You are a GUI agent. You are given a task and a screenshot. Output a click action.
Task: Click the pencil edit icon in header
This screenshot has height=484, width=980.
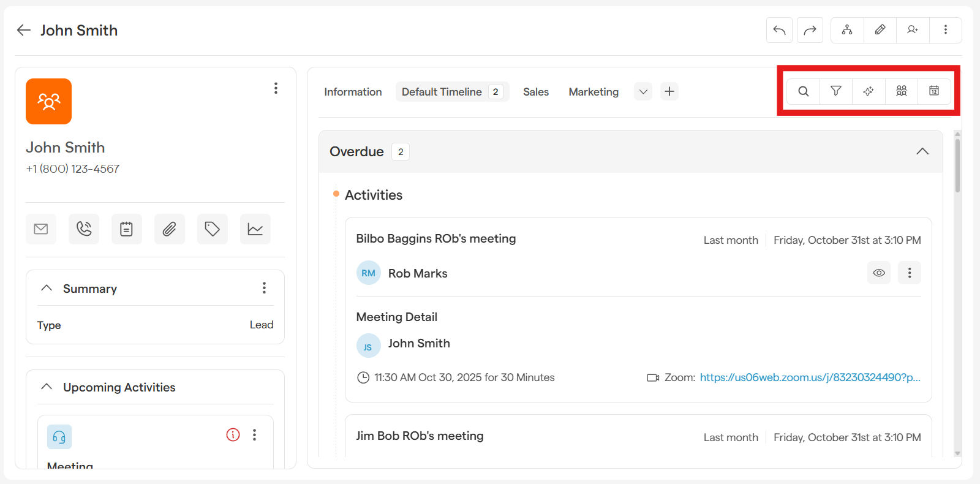click(880, 30)
